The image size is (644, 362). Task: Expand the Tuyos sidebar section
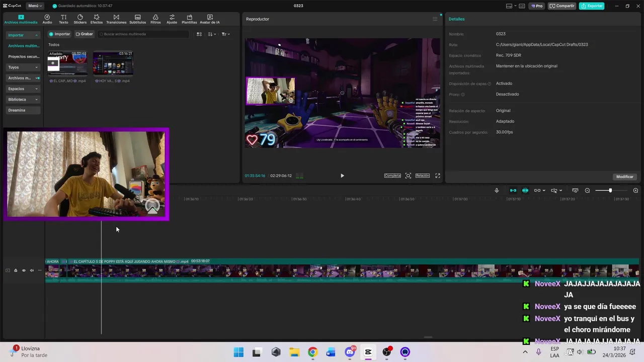coord(23,67)
